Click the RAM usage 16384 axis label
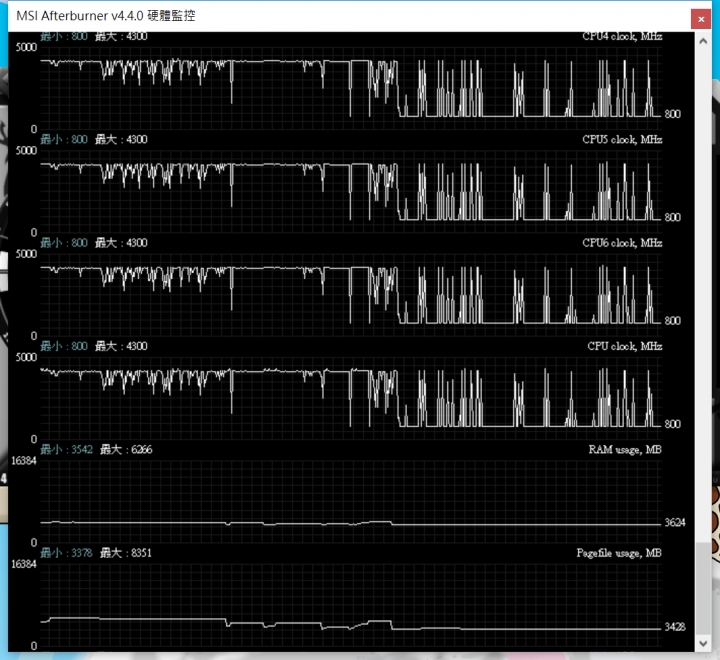The width and height of the screenshot is (720, 660). click(x=24, y=461)
